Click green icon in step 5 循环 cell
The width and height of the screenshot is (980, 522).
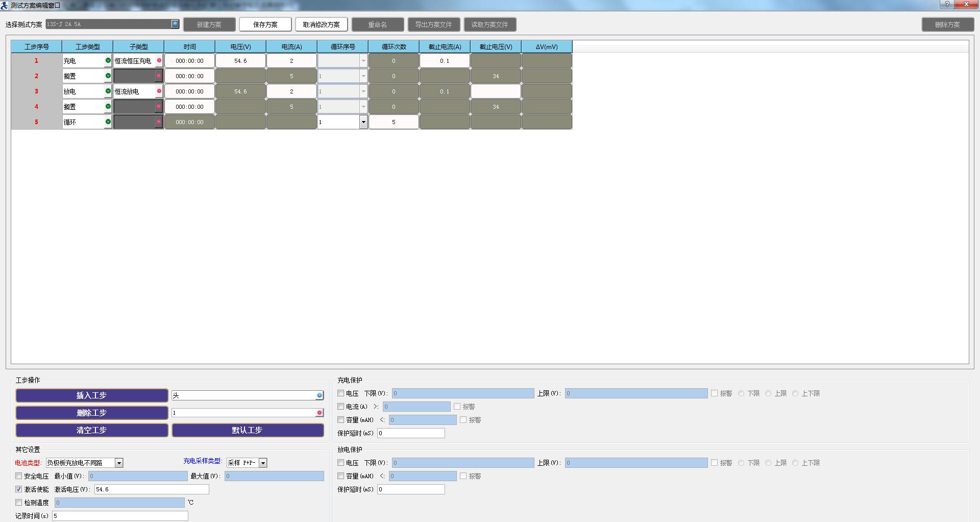coord(108,122)
